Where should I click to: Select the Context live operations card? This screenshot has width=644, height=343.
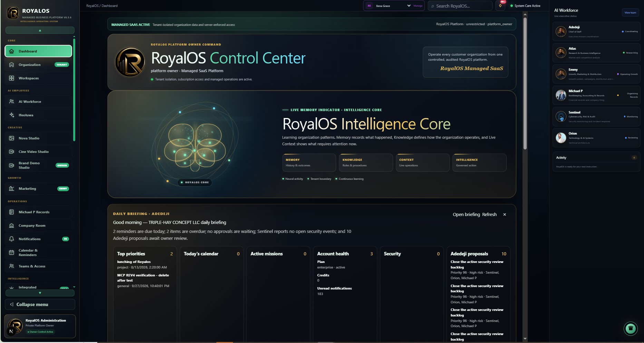[x=422, y=163]
